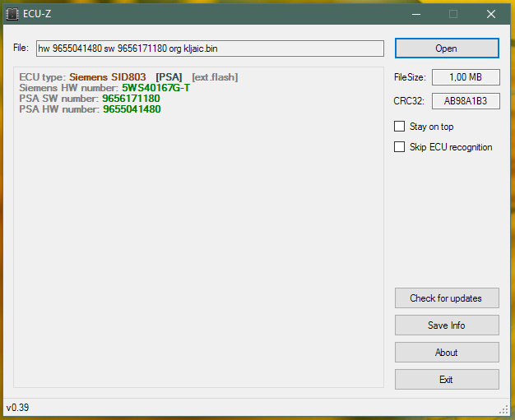Open the About dialog
This screenshot has height=420, width=515.
pyautogui.click(x=447, y=353)
